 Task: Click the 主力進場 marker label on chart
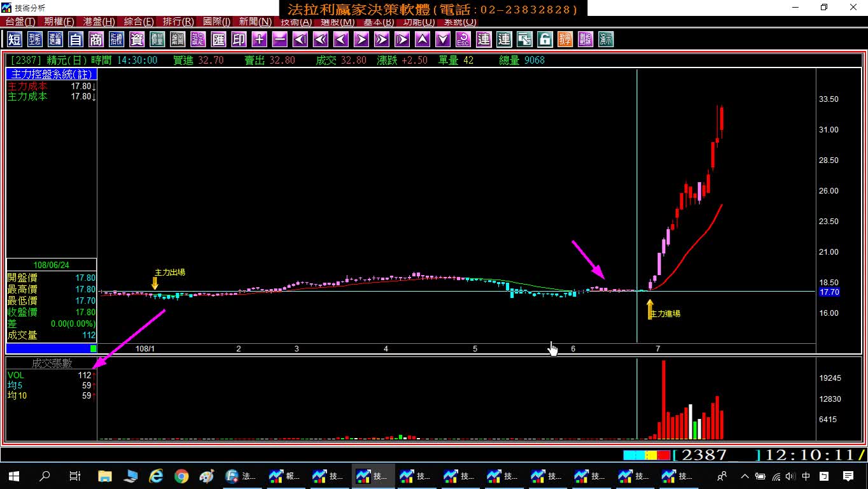pyautogui.click(x=665, y=314)
